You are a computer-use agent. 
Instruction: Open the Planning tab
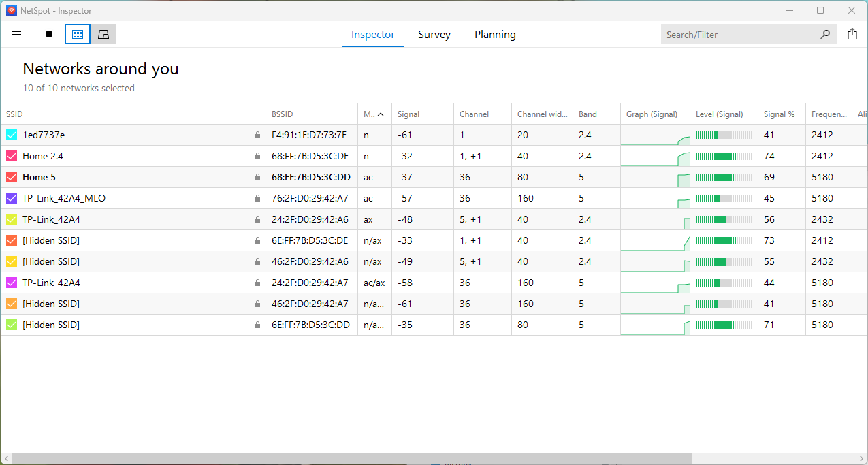[x=495, y=34]
